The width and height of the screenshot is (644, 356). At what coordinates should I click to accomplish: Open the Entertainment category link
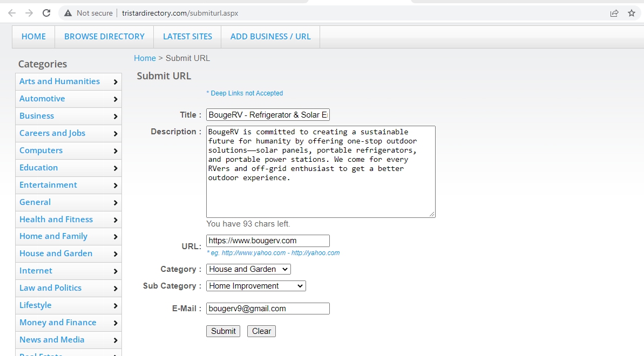click(48, 185)
